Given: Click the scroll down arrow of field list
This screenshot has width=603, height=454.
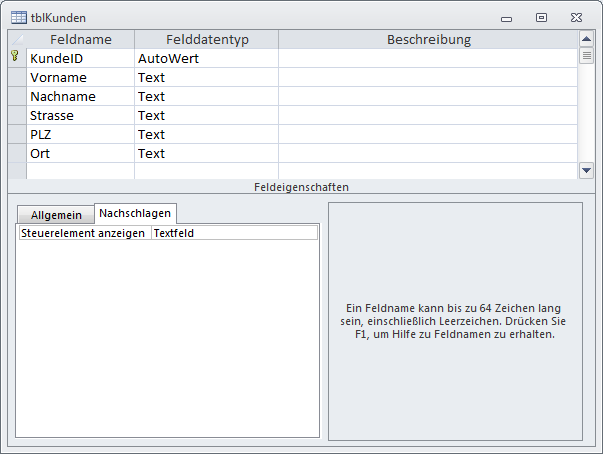Looking at the screenshot, I should point(586,170).
